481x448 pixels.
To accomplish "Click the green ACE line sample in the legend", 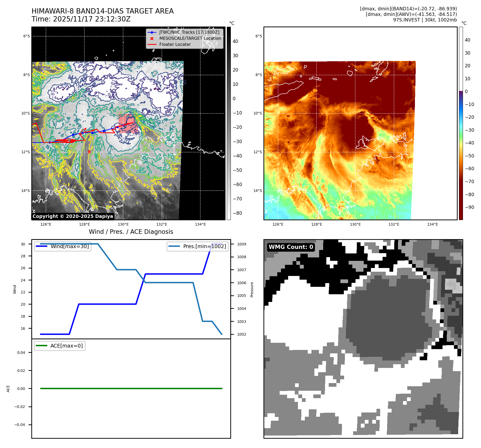I will pos(41,346).
